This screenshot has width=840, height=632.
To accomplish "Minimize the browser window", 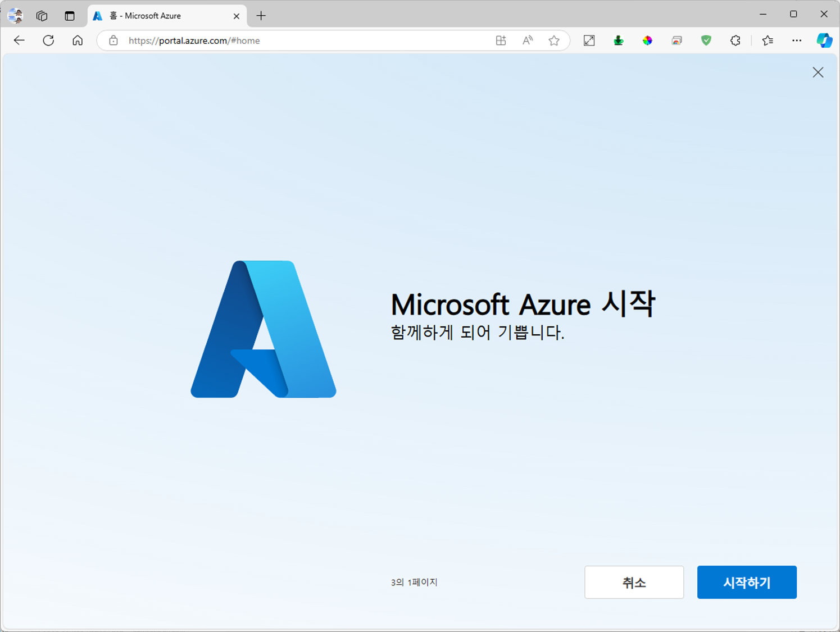I will pyautogui.click(x=763, y=15).
